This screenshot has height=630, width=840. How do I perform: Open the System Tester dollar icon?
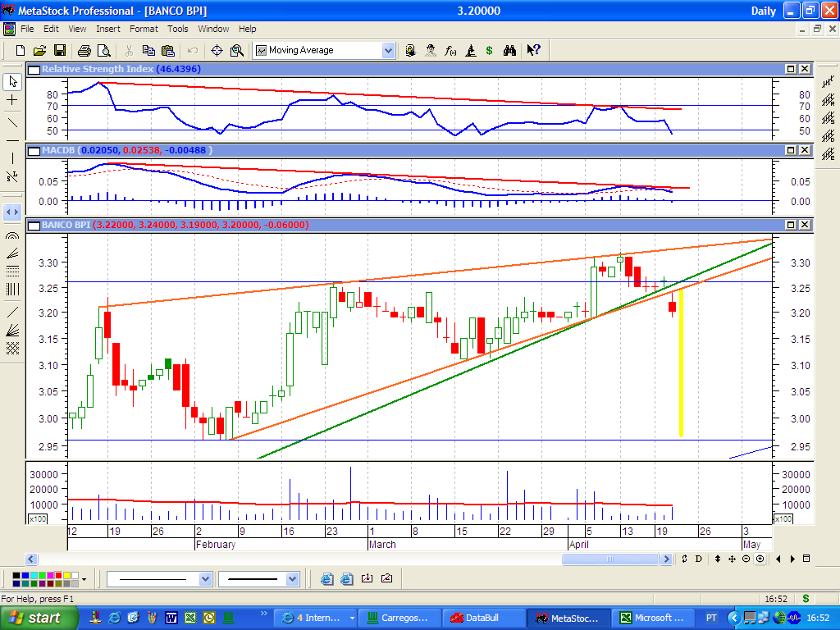(x=489, y=50)
